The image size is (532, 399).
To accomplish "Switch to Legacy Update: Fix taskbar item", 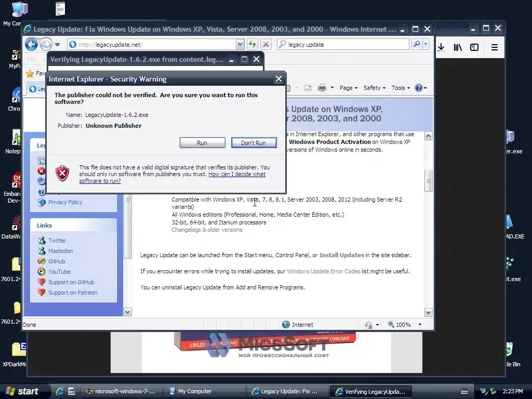I will point(288,391).
